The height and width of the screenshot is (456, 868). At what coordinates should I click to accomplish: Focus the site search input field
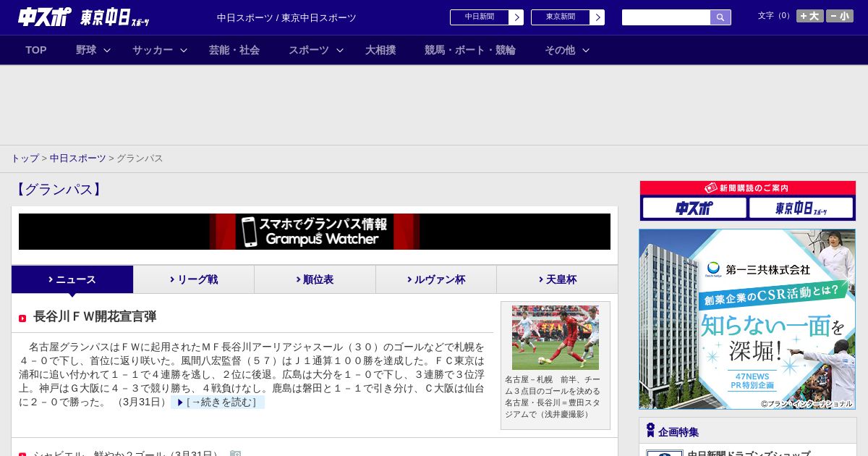(x=666, y=17)
